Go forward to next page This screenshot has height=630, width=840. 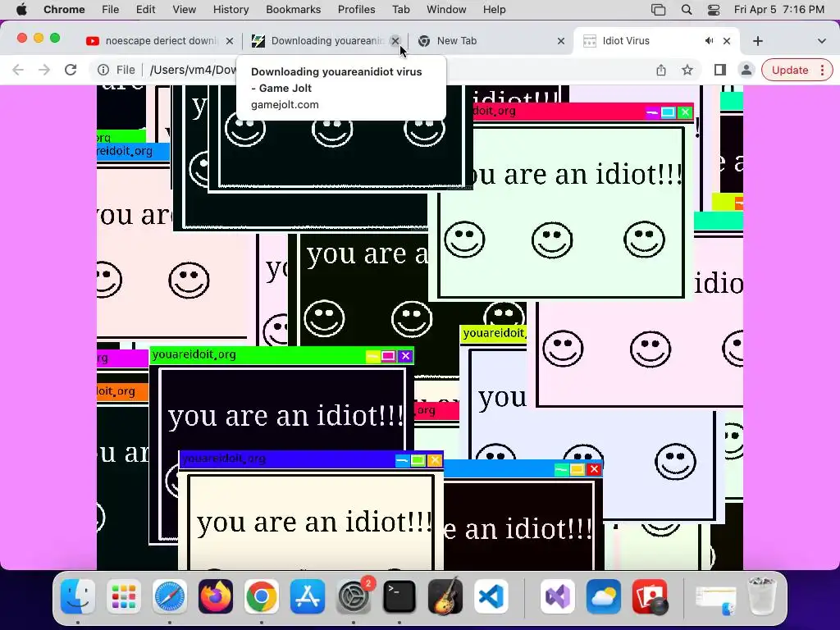point(44,70)
